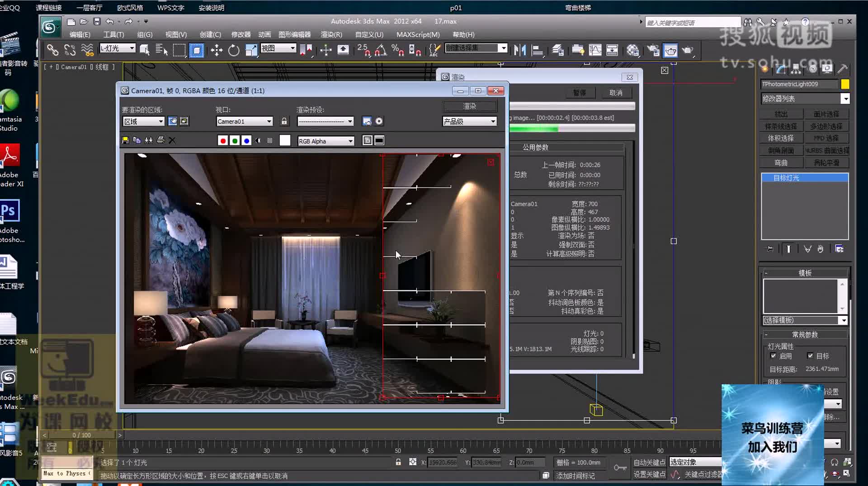Uncheck the 目标 checkbox in light parameters
Screen dimensions: 868x486
811,356
